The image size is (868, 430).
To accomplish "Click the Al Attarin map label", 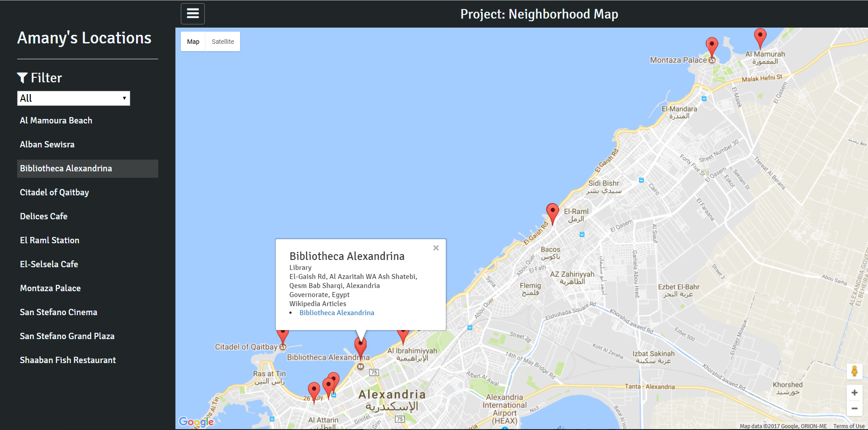I will coord(323,423).
